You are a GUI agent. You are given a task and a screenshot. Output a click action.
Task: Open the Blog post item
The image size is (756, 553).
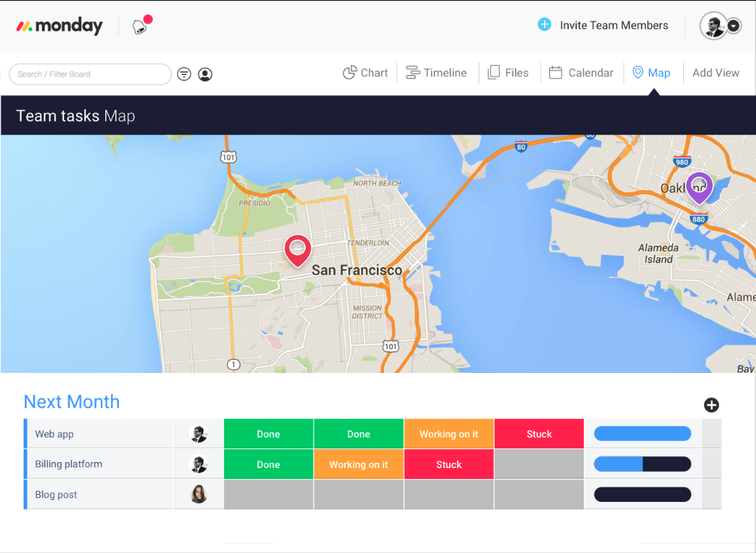coord(56,495)
